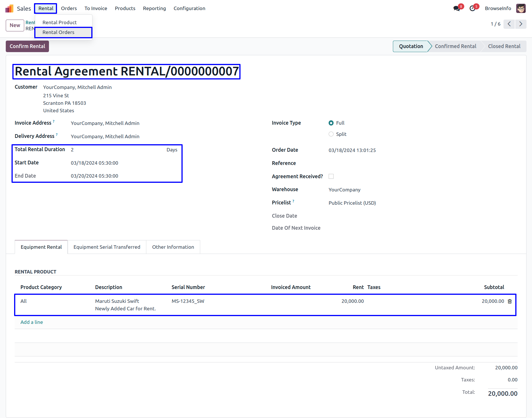The height and width of the screenshot is (418, 532).
Task: Click the Confirmed Rental status stage
Action: 455,46
